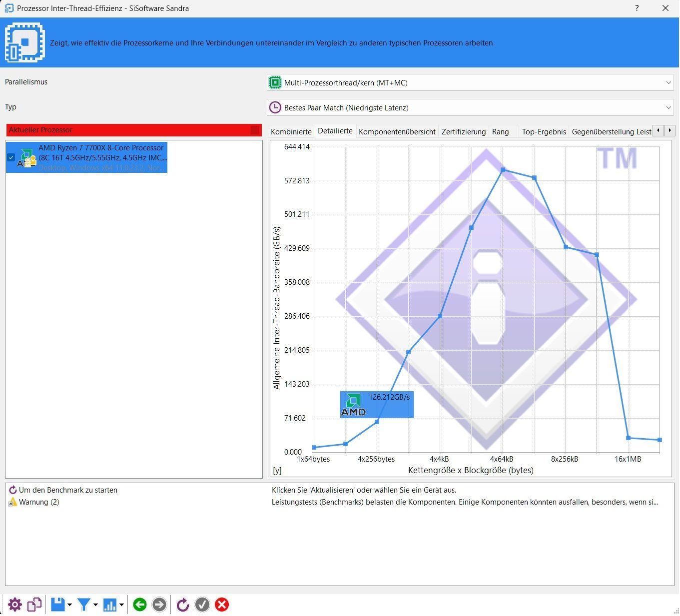680x616 pixels.
Task: Open the save icon's dropdown arrow
Action: [x=69, y=605]
